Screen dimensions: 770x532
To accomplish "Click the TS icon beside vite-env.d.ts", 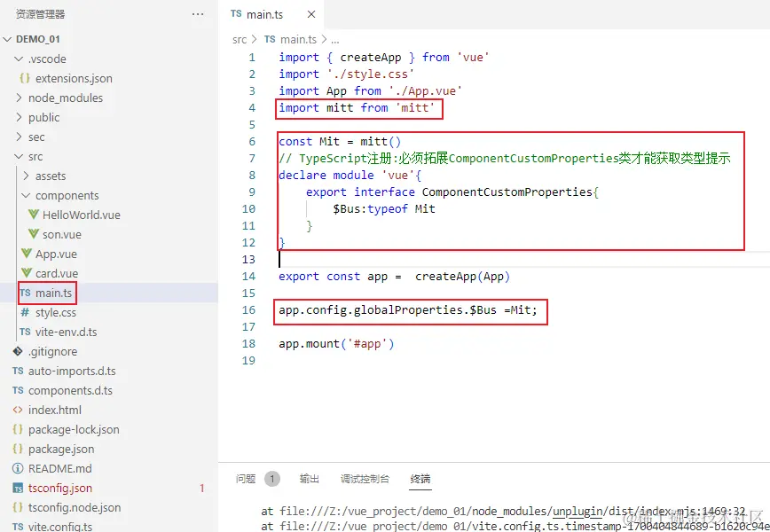I will (25, 332).
